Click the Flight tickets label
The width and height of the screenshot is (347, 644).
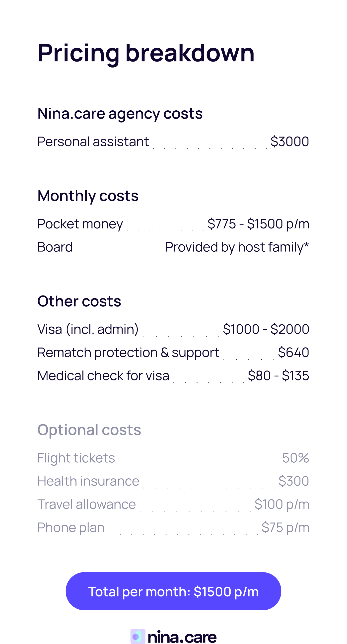[76, 458]
